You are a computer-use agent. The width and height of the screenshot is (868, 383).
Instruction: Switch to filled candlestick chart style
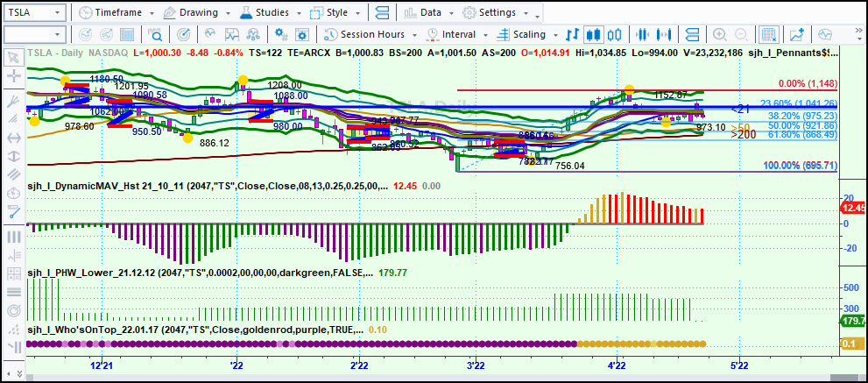point(594,34)
